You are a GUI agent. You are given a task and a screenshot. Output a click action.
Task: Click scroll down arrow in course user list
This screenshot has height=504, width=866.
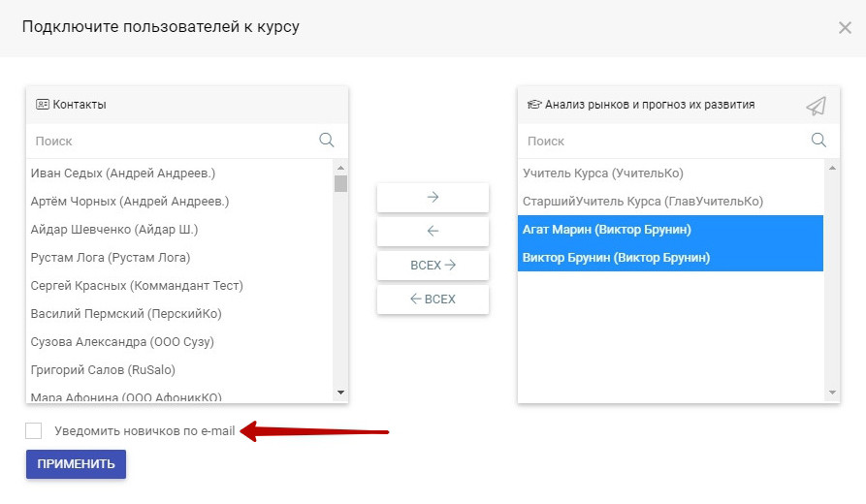click(832, 393)
